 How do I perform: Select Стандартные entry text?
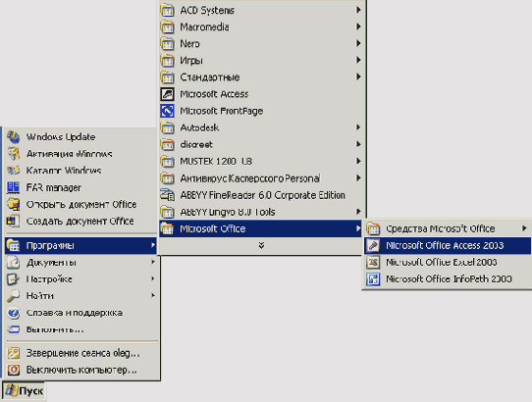(210, 77)
